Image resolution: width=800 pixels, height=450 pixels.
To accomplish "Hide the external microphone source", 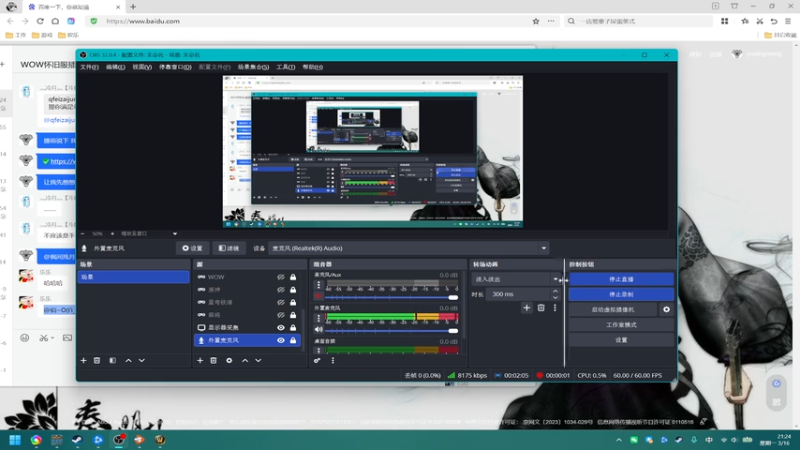I will [281, 340].
